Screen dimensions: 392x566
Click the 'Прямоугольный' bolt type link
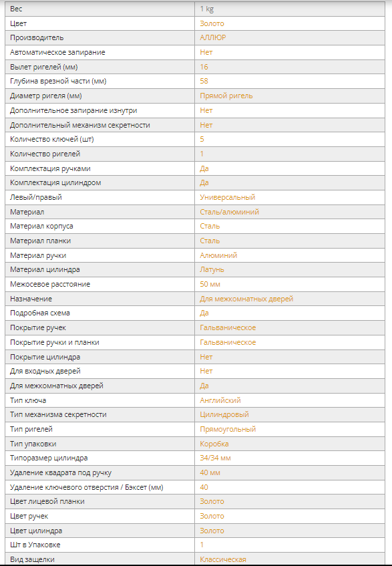point(228,429)
